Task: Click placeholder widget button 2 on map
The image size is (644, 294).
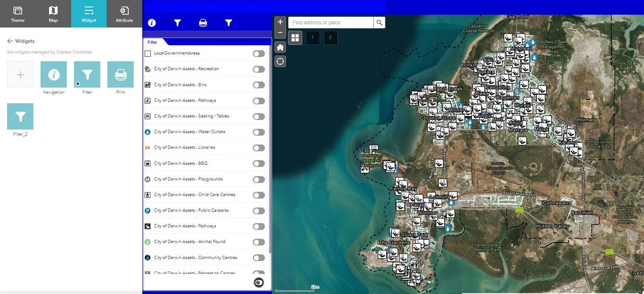Action: 331,38
